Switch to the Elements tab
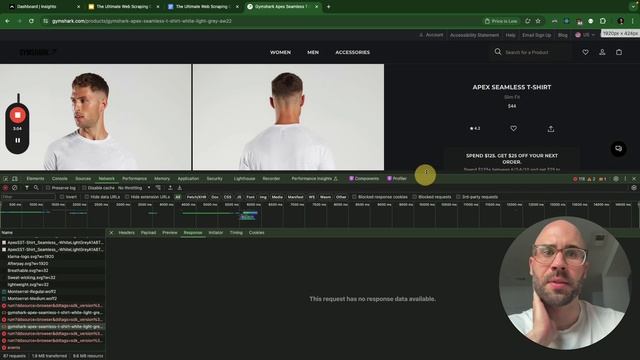 click(35, 179)
